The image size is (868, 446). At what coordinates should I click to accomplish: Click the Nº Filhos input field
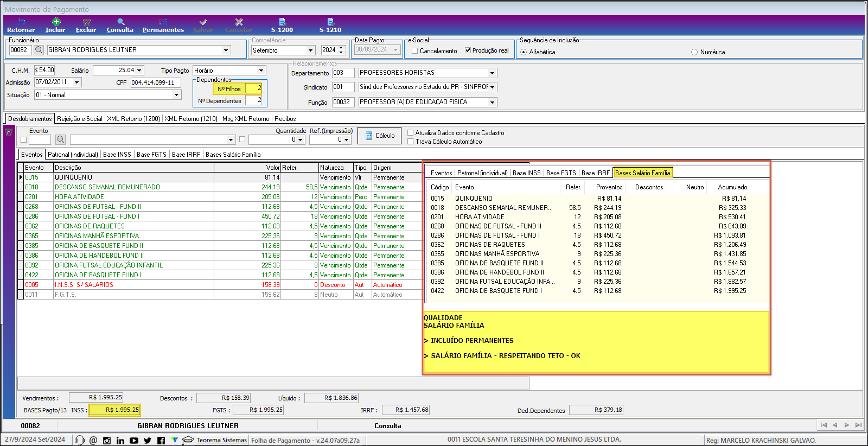click(x=253, y=88)
